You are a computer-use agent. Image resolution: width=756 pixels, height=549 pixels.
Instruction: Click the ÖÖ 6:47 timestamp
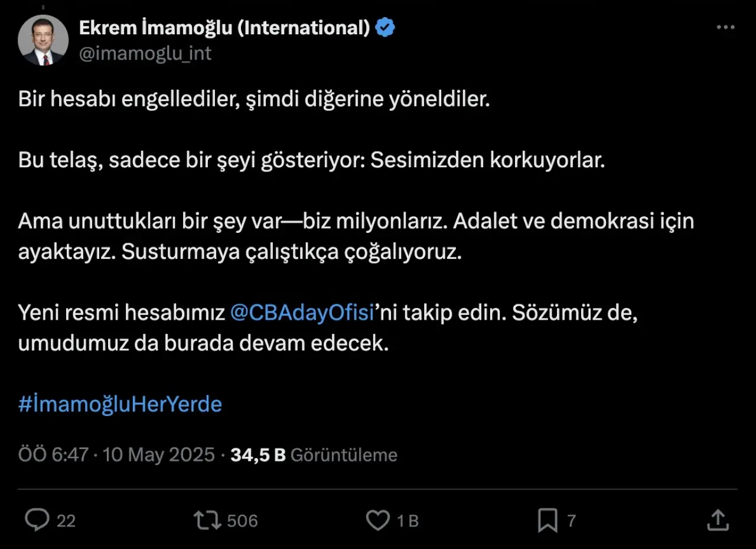(x=53, y=454)
